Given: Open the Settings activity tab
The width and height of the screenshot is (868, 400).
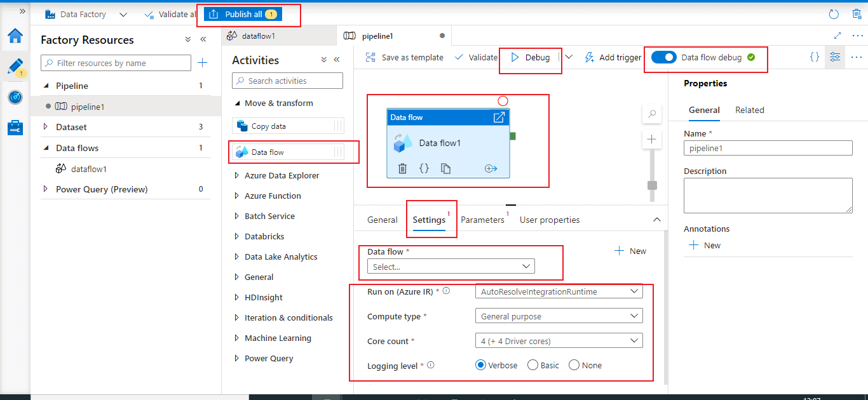Looking at the screenshot, I should coord(429,220).
